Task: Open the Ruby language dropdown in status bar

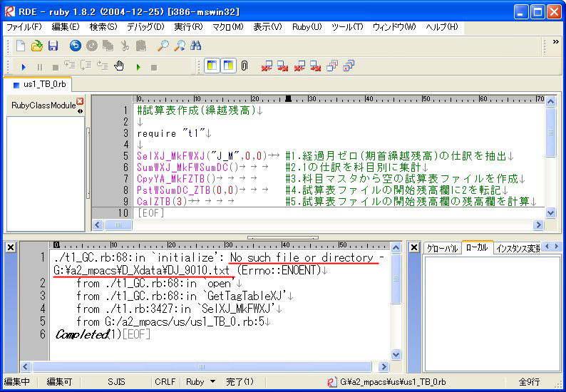Action: point(212,381)
